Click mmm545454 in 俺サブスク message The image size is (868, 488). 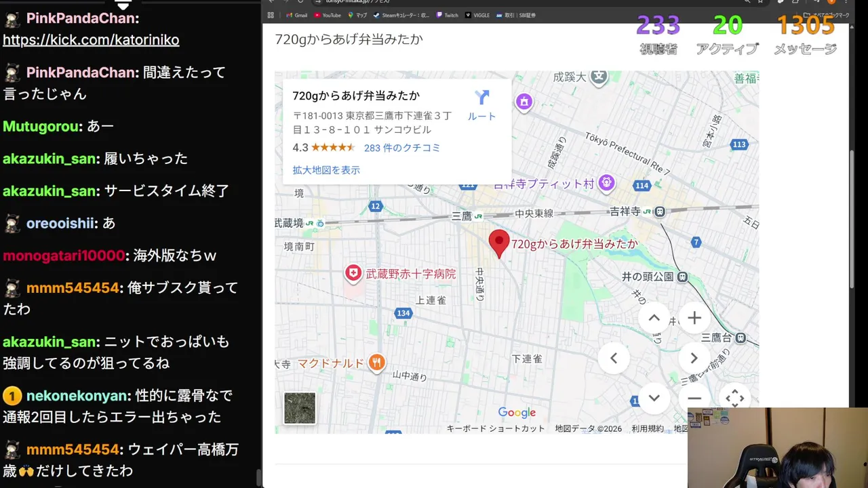click(x=73, y=288)
